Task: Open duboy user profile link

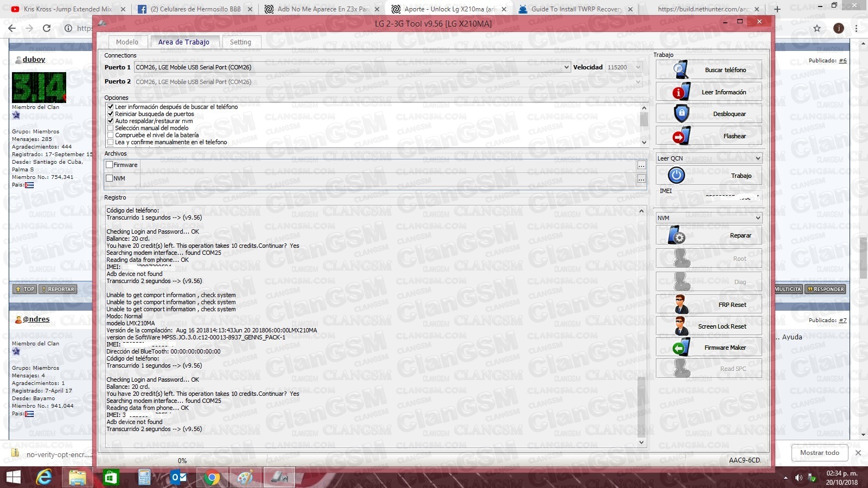Action: pos(34,60)
